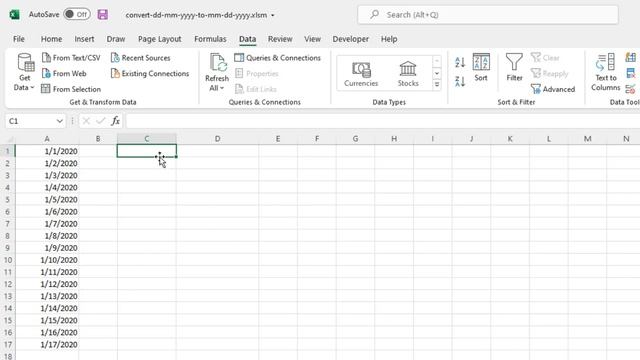Open Recent Sources
Screen dimensions: 640x360
141,58
